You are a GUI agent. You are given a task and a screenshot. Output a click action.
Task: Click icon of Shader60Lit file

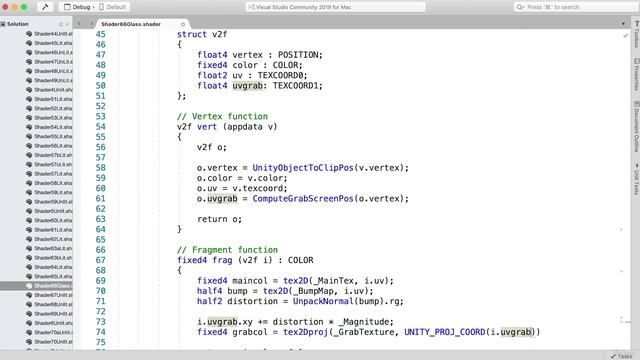[x=29, y=220]
